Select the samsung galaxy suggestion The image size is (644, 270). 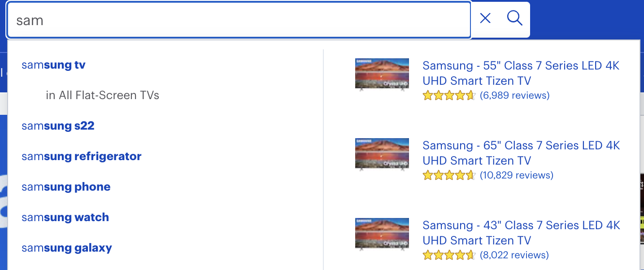point(66,248)
